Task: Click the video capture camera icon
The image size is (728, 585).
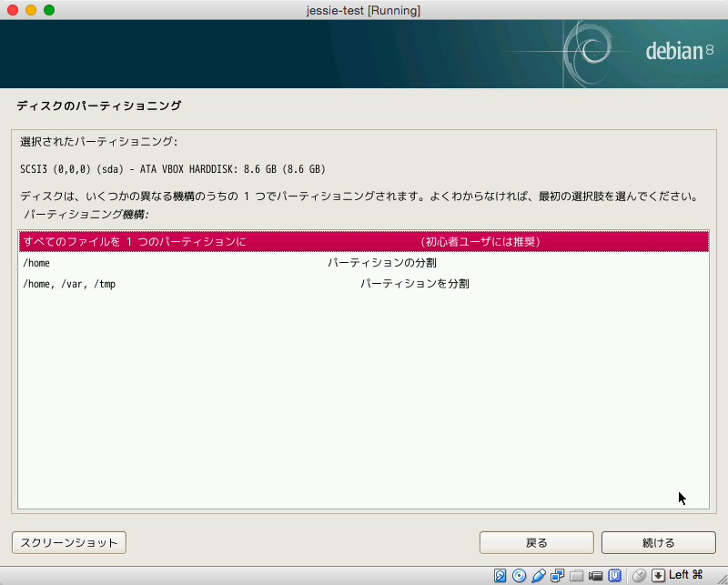Action: click(x=595, y=576)
